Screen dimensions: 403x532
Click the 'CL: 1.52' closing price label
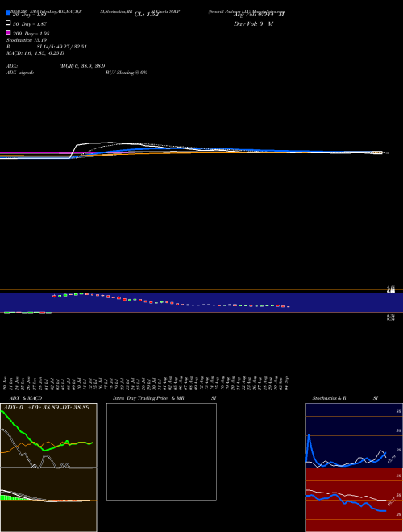pyautogui.click(x=146, y=15)
